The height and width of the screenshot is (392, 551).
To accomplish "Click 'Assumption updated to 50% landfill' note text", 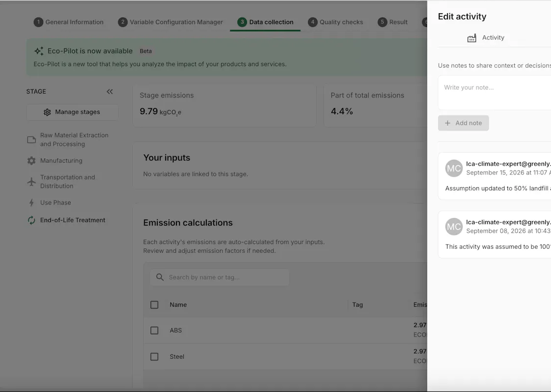I will (498, 188).
